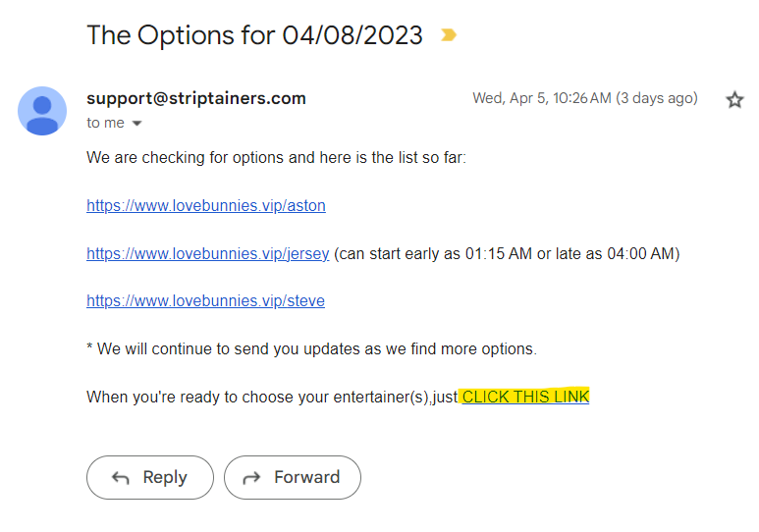
Task: Follow the highlighted CLICK THIS LINK hyperlink
Action: click(525, 397)
